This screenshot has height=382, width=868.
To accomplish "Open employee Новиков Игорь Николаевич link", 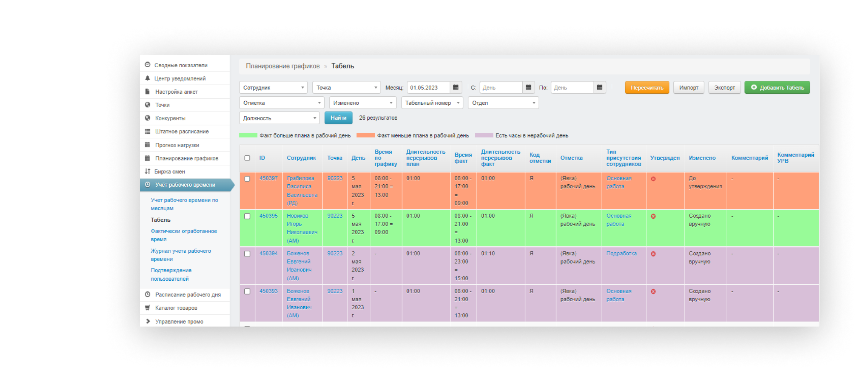I will [x=302, y=228].
